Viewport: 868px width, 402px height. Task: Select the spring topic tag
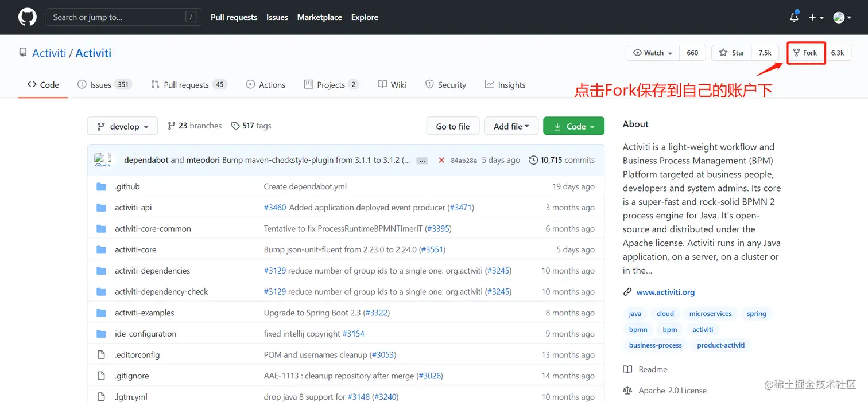(x=757, y=314)
